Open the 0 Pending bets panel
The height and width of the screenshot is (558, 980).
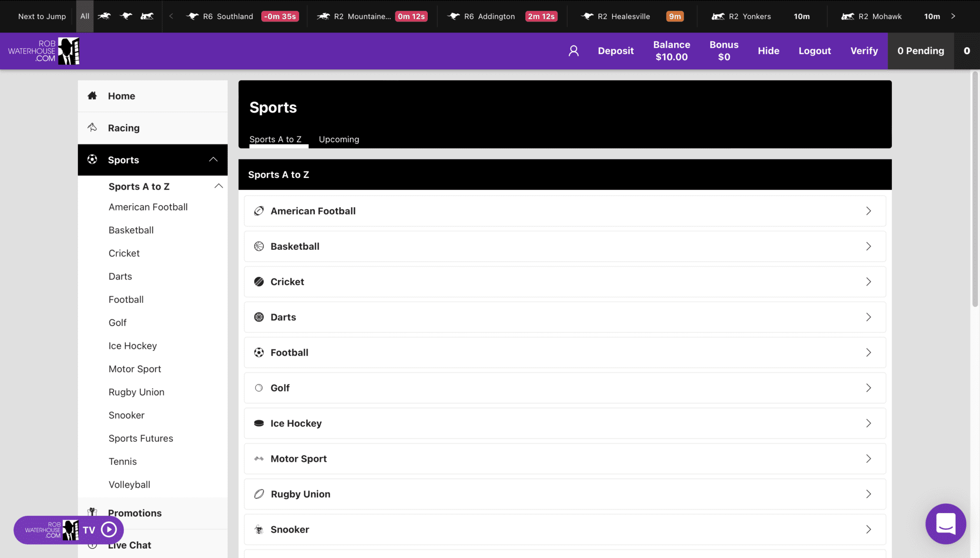point(921,51)
